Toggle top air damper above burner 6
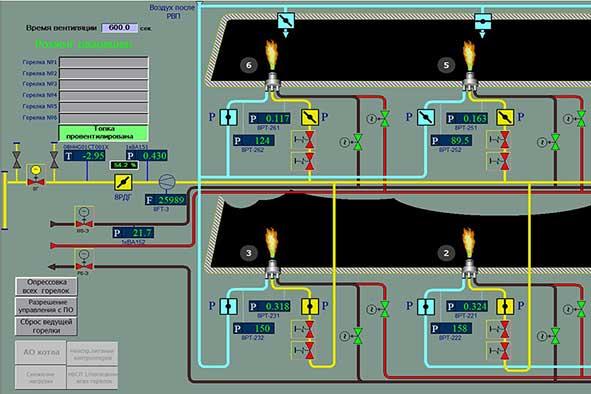This screenshot has height=394, width=591. (x=286, y=21)
